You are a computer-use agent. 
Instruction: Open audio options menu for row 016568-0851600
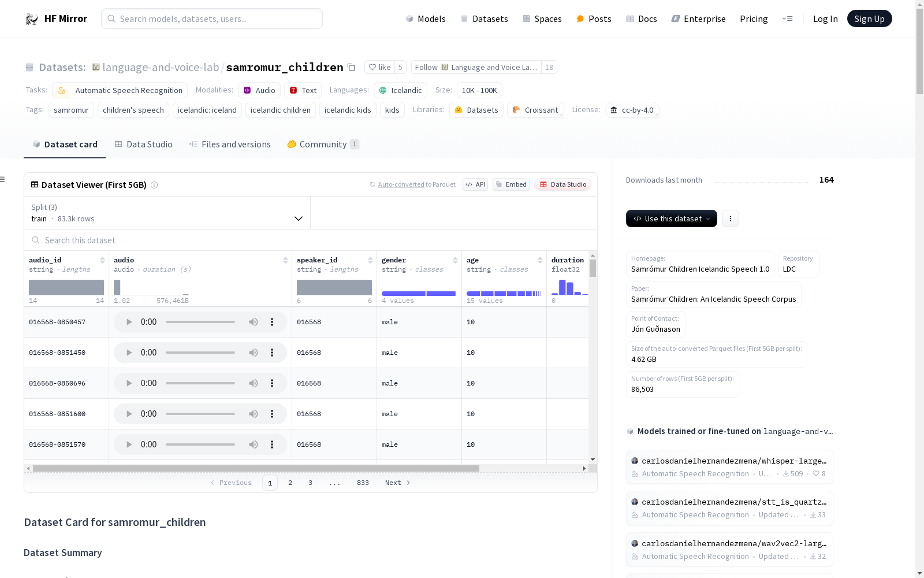coord(272,414)
